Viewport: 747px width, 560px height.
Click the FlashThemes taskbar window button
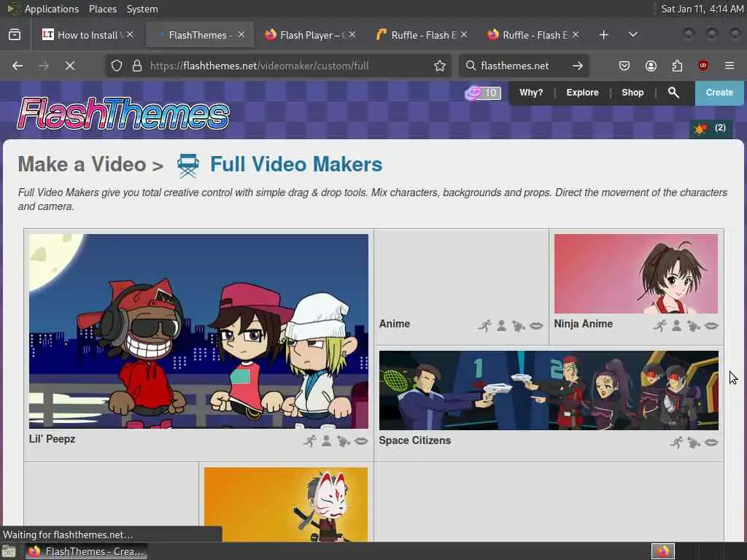tap(86, 551)
